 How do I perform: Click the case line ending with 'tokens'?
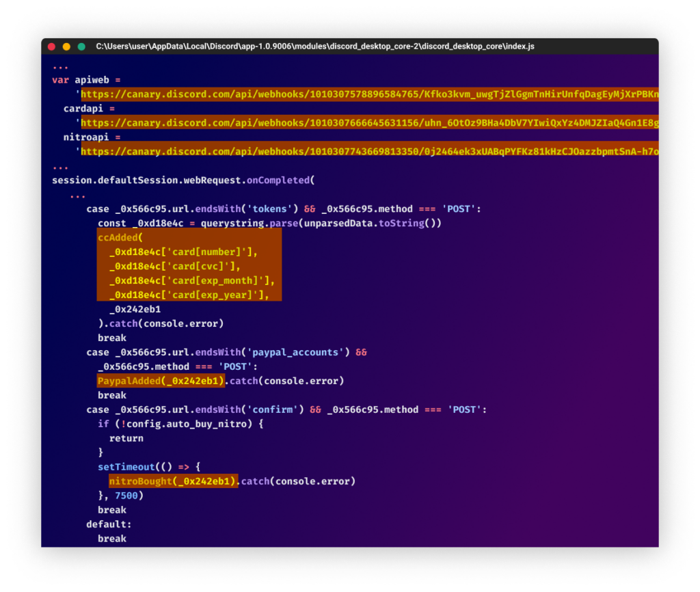pos(284,209)
